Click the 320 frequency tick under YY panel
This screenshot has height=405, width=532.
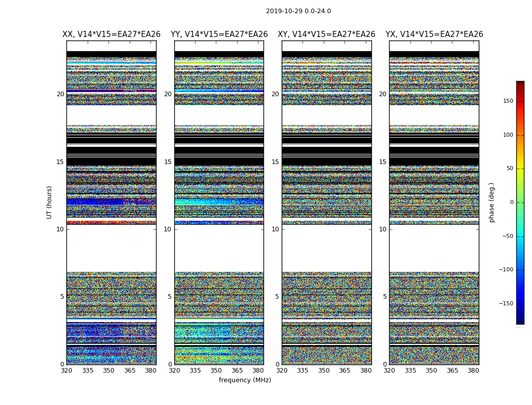click(174, 371)
